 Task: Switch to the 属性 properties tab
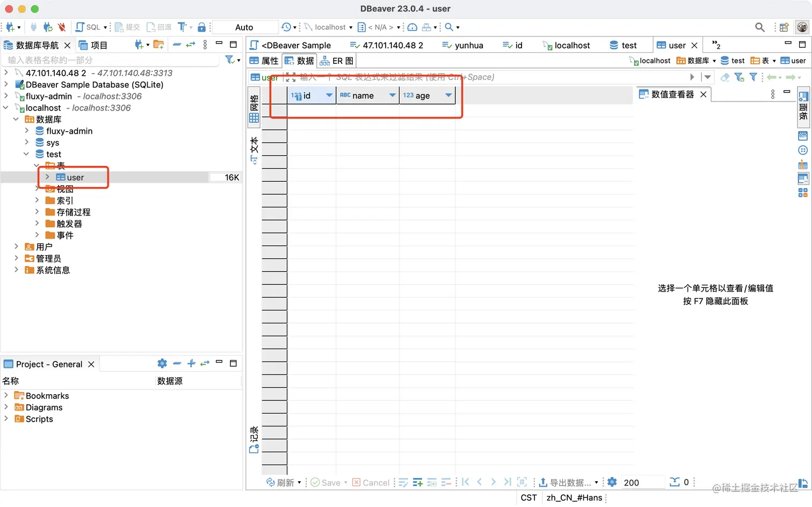coord(264,61)
